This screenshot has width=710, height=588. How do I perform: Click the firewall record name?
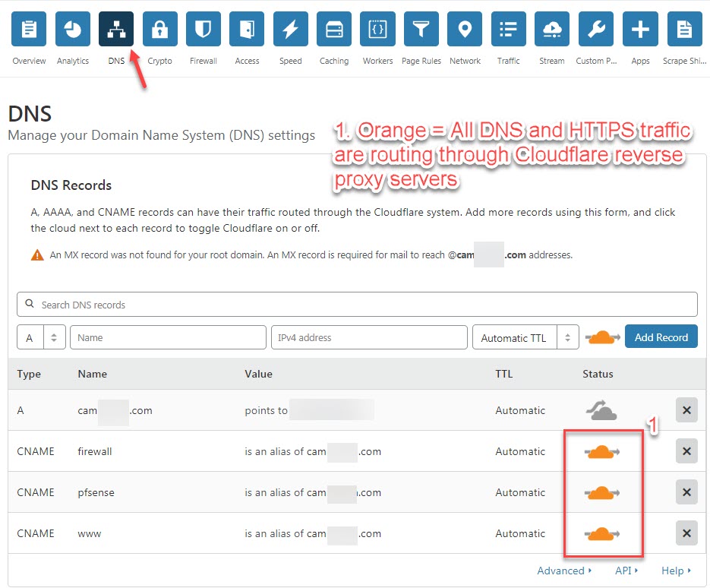pyautogui.click(x=95, y=451)
